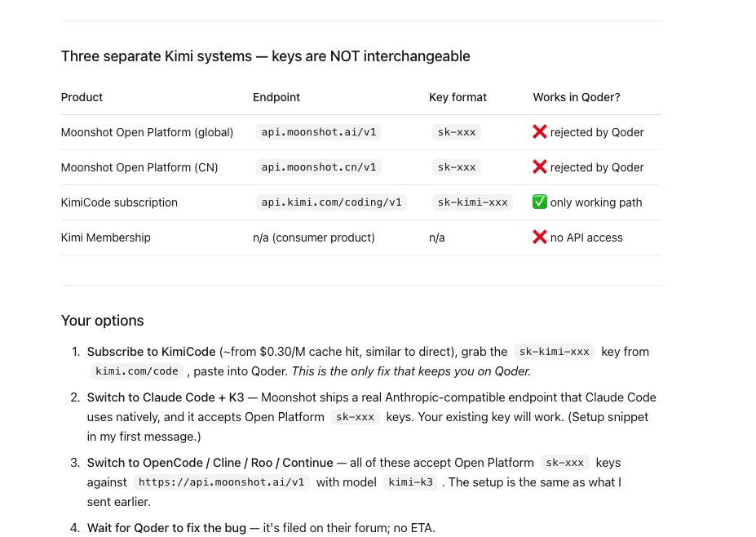The height and width of the screenshot is (537, 756).
Task: Click Switch to Claude Code + K3 text
Action: coord(166,397)
